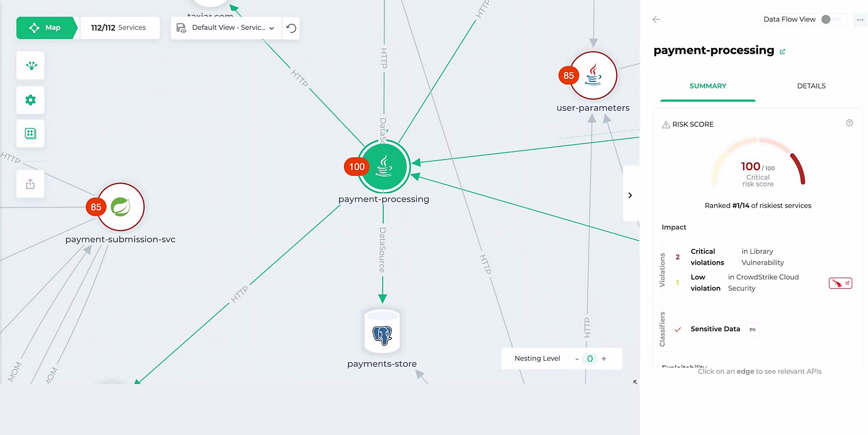This screenshot has width=868, height=435.
Task: Open the Map view selector icon
Action: click(34, 27)
